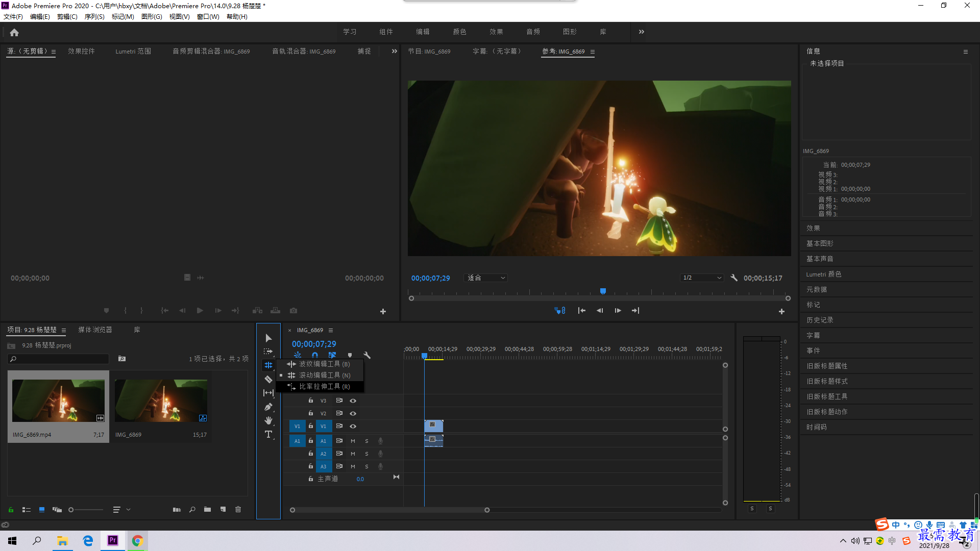Open timeline display settings wrench

(367, 355)
